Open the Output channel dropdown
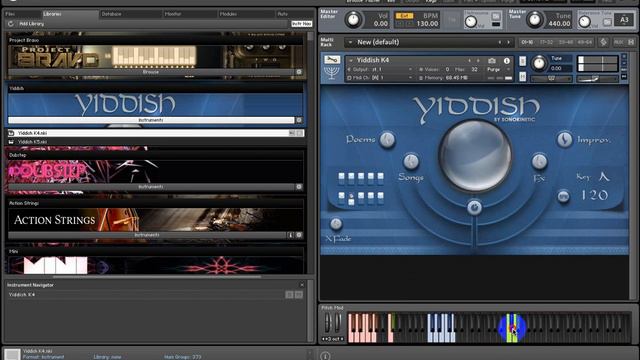Image resolution: width=640 pixels, height=360 pixels. click(380, 69)
